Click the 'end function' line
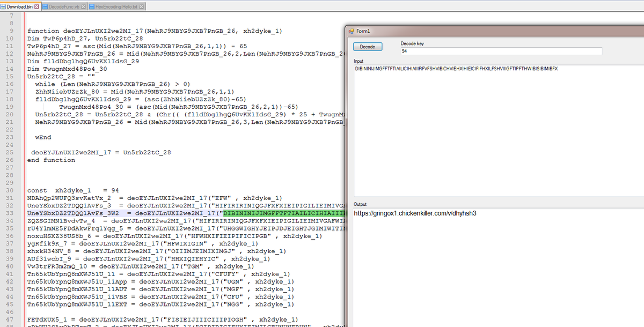The image size is (644, 327). click(x=51, y=160)
